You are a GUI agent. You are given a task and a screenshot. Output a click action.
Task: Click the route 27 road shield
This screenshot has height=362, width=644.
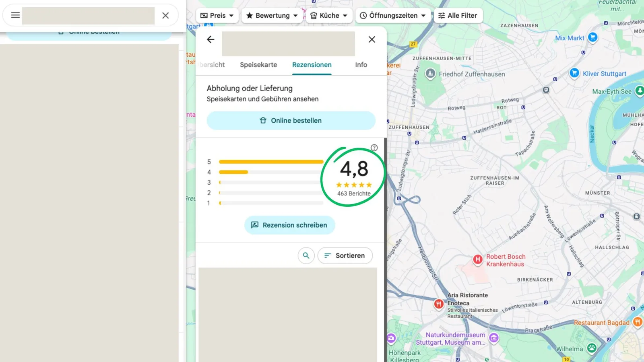click(x=413, y=44)
